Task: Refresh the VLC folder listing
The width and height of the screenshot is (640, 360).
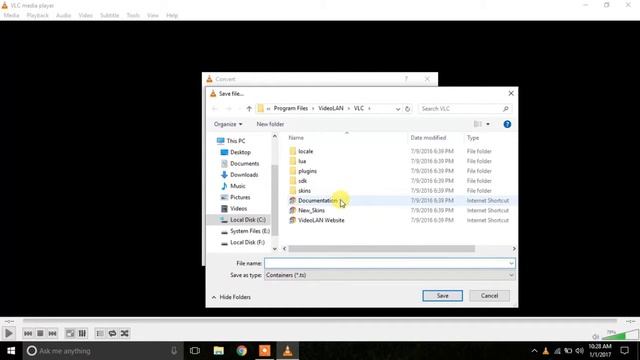Action: click(407, 109)
